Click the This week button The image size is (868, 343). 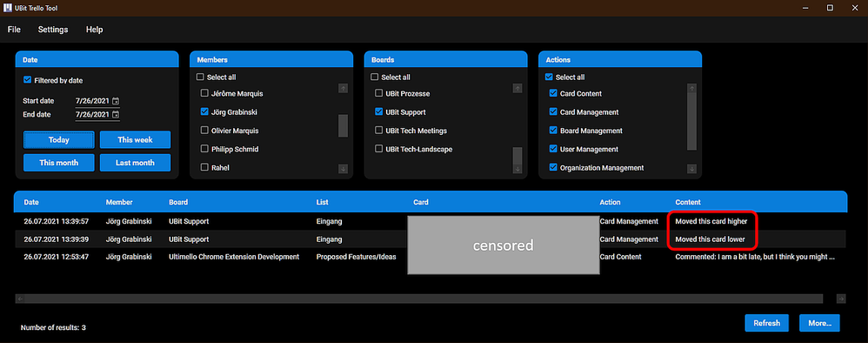pyautogui.click(x=135, y=139)
